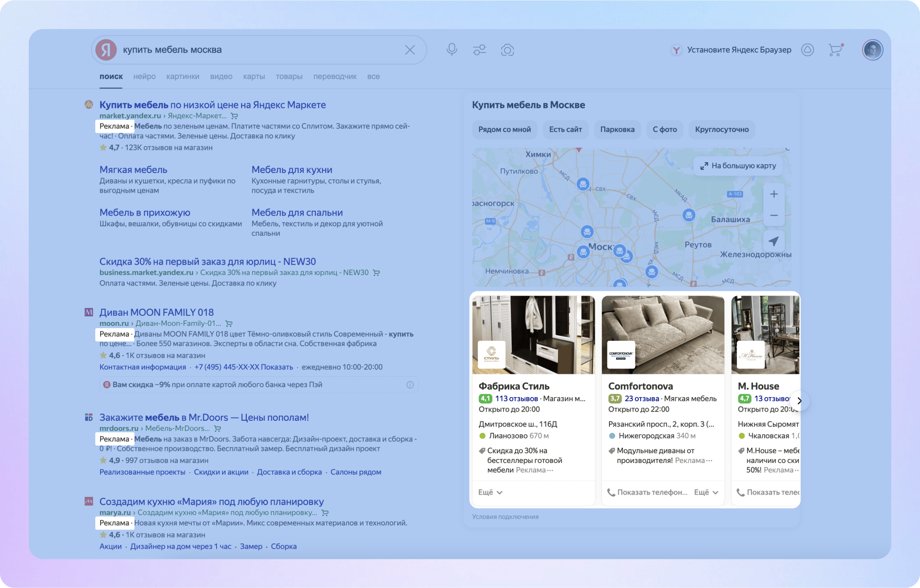Open Создадим кухню Мария result
The height and width of the screenshot is (588, 920).
[x=212, y=501]
